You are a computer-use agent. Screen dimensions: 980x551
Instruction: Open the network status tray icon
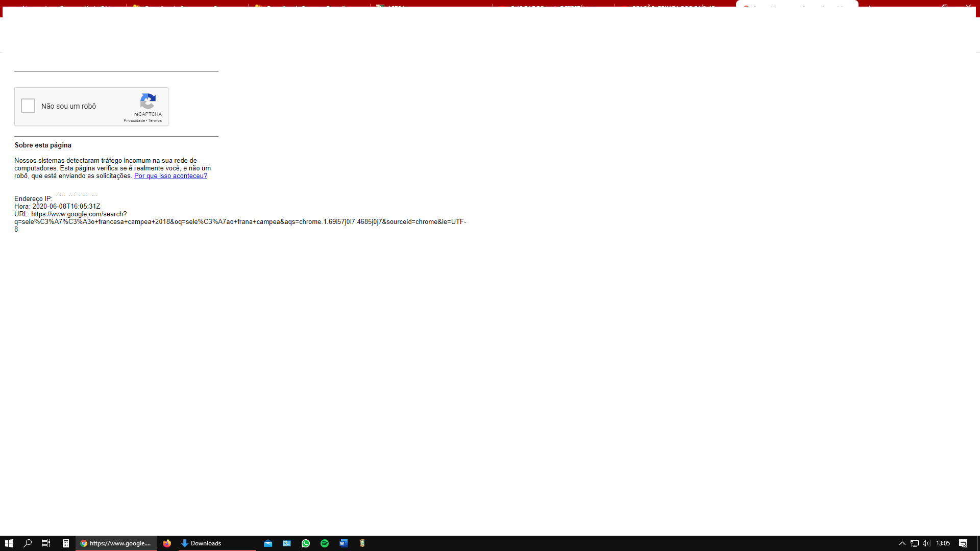tap(915, 543)
